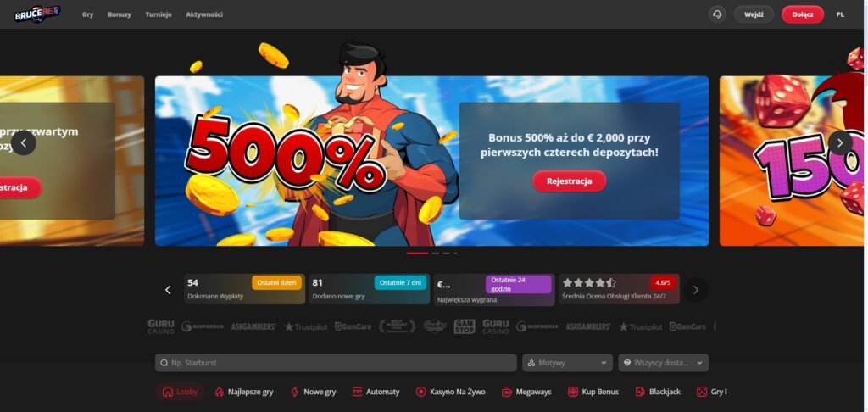
Task: Click the Rejestracja button on the 500% banner
Action: (x=569, y=181)
